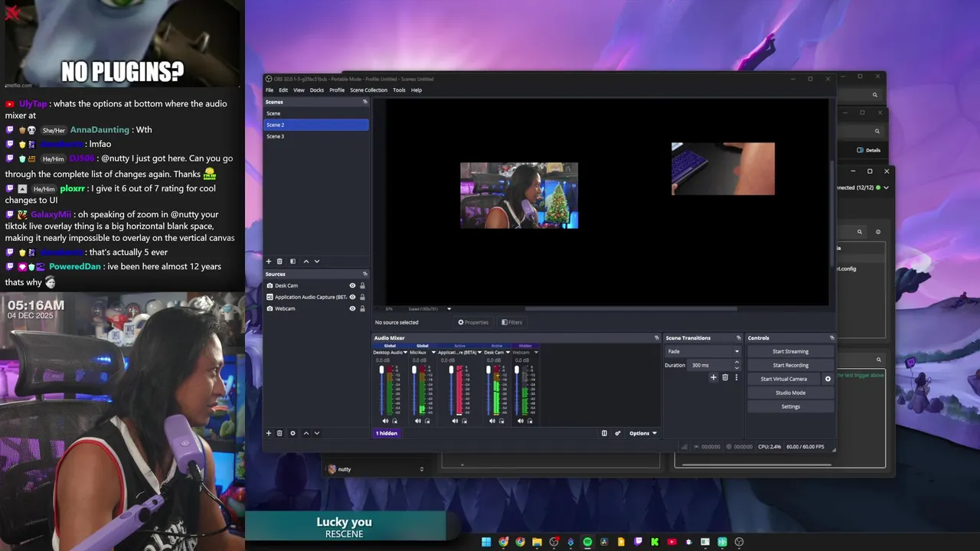Delete the scene transition with trash icon
This screenshot has width=980, height=551.
click(725, 377)
